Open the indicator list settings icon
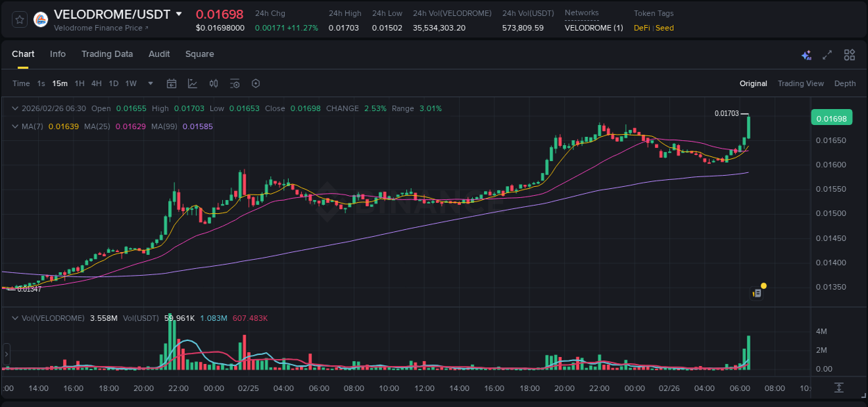 click(235, 83)
